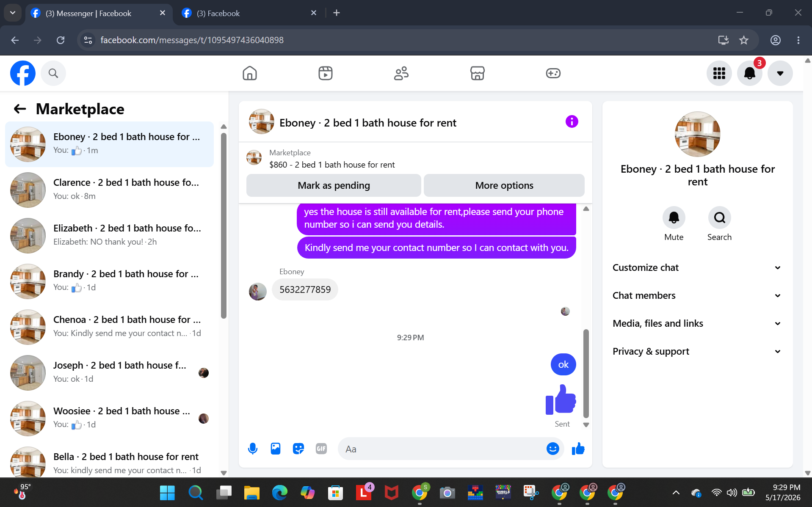Click the voice clip microphone icon

pyautogui.click(x=253, y=449)
